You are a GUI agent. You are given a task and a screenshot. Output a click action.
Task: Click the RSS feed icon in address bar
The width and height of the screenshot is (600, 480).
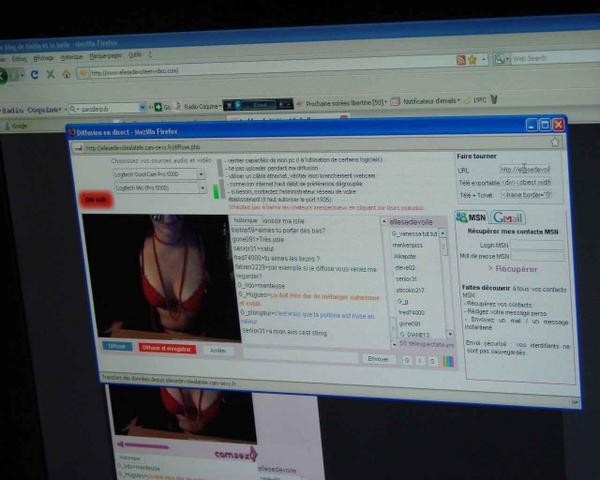coord(461,60)
